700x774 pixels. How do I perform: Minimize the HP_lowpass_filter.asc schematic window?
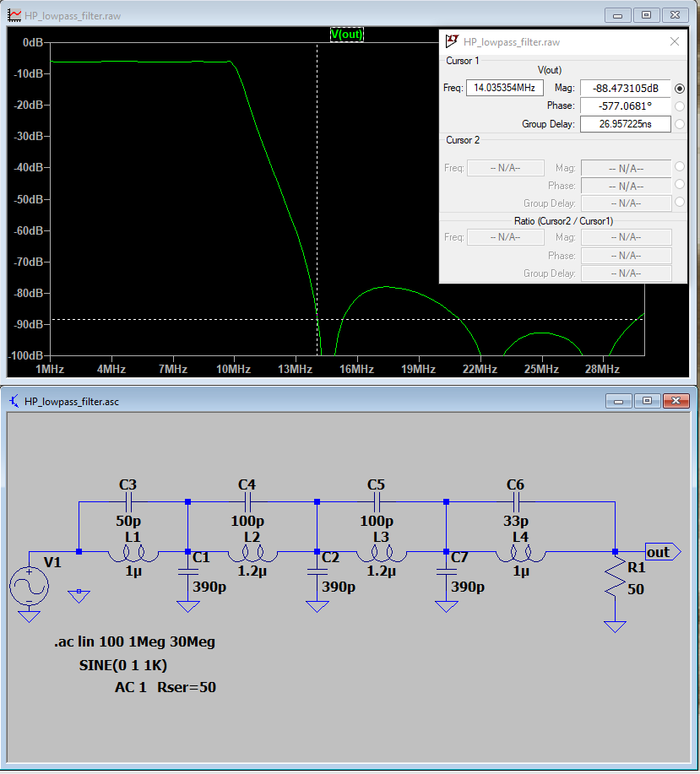pos(619,401)
